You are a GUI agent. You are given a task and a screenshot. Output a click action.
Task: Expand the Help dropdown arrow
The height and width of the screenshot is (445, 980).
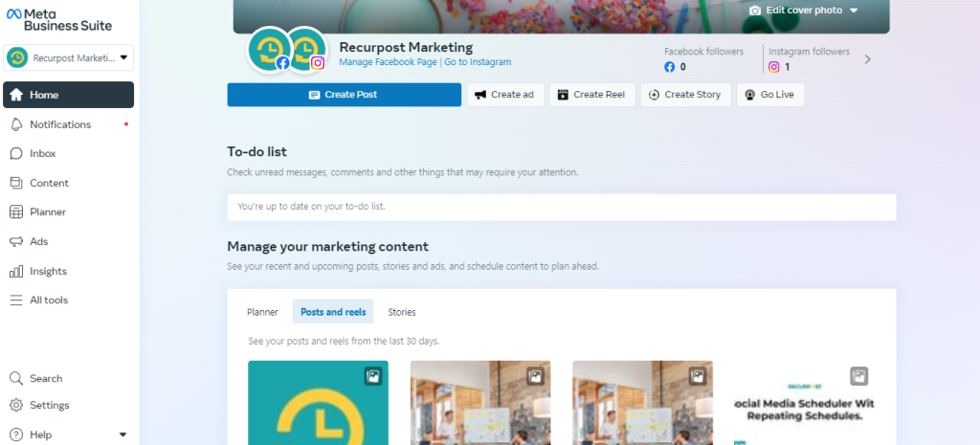(x=122, y=434)
